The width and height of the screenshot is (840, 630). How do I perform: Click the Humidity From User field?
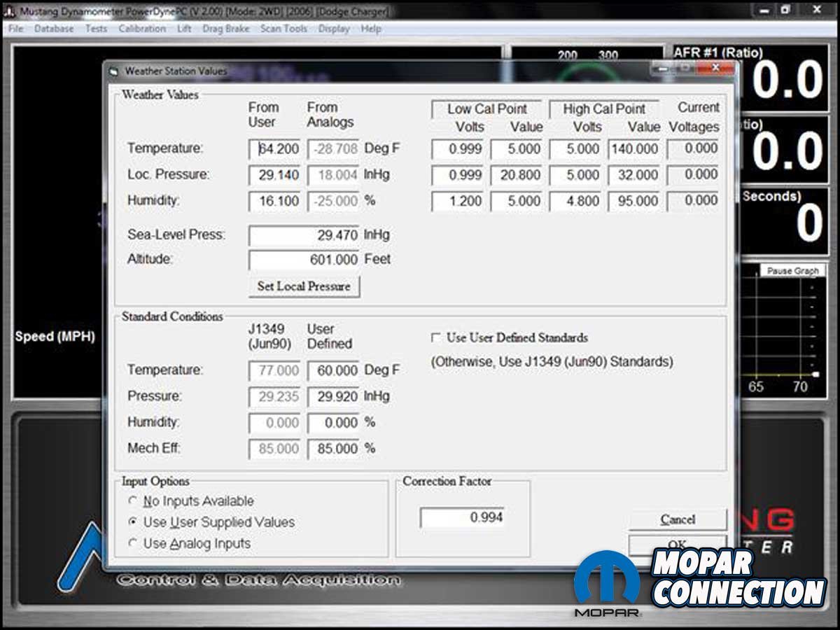tap(275, 201)
